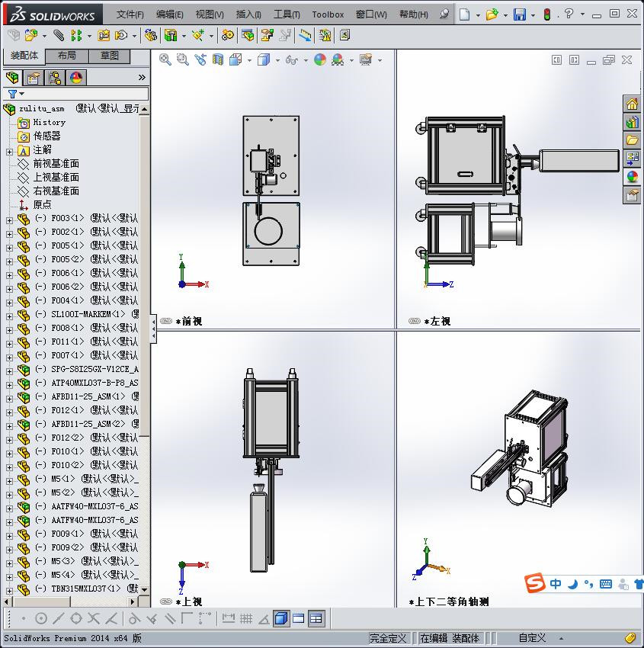Image resolution: width=644 pixels, height=648 pixels.
Task: Toggle the link views icon in 前视 viewport
Action: point(165,321)
